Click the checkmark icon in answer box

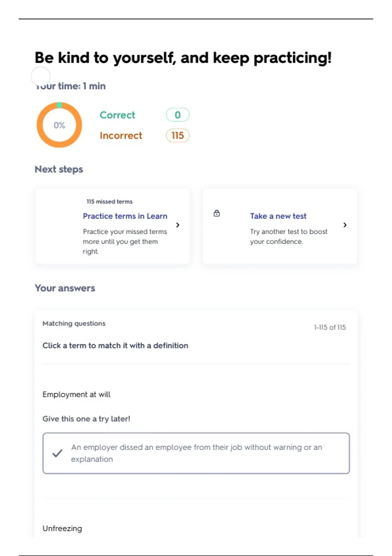point(57,453)
